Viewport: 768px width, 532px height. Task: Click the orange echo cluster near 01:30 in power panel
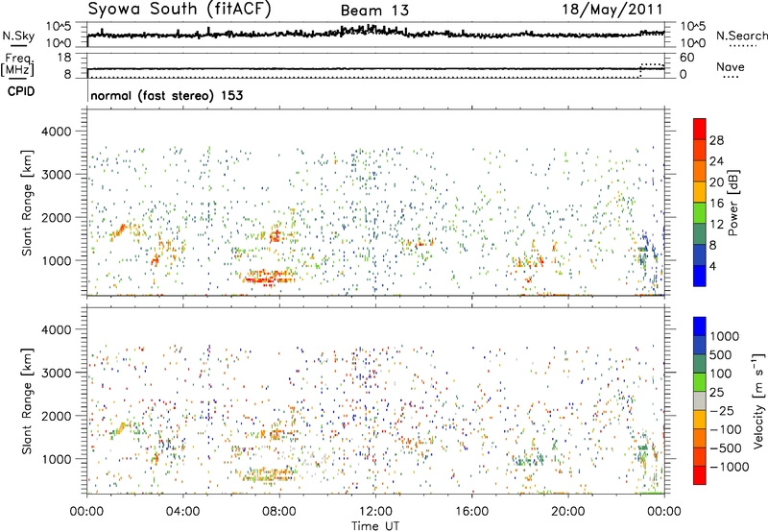coord(121,230)
